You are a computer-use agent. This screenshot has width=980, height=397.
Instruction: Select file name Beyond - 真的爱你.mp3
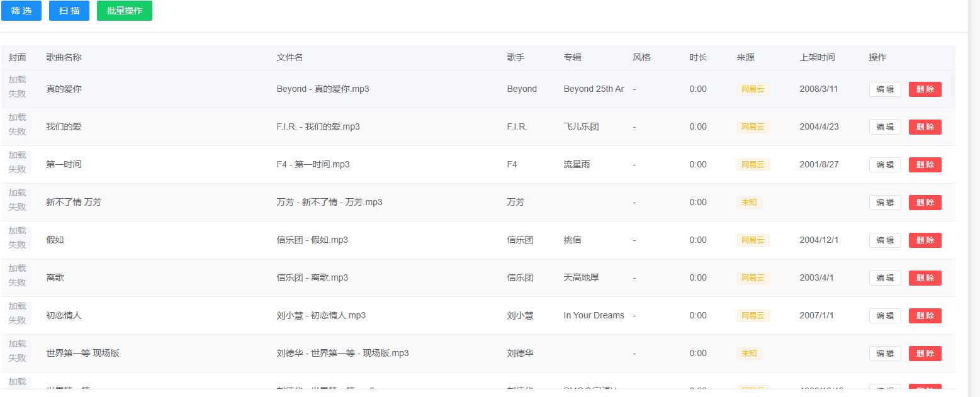click(x=323, y=89)
